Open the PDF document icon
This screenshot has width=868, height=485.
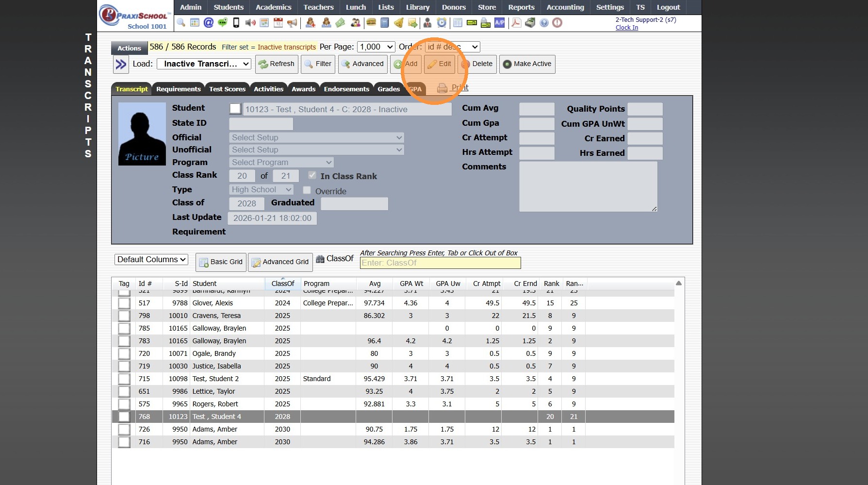pos(516,23)
